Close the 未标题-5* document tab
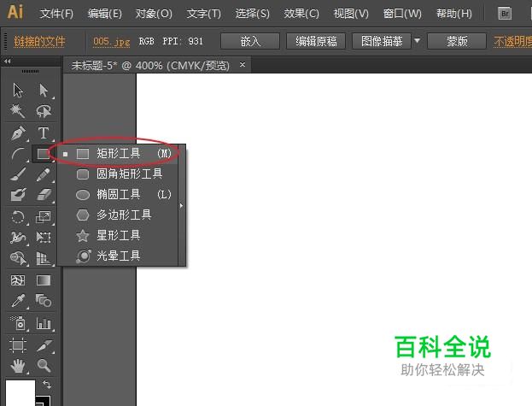 click(243, 64)
